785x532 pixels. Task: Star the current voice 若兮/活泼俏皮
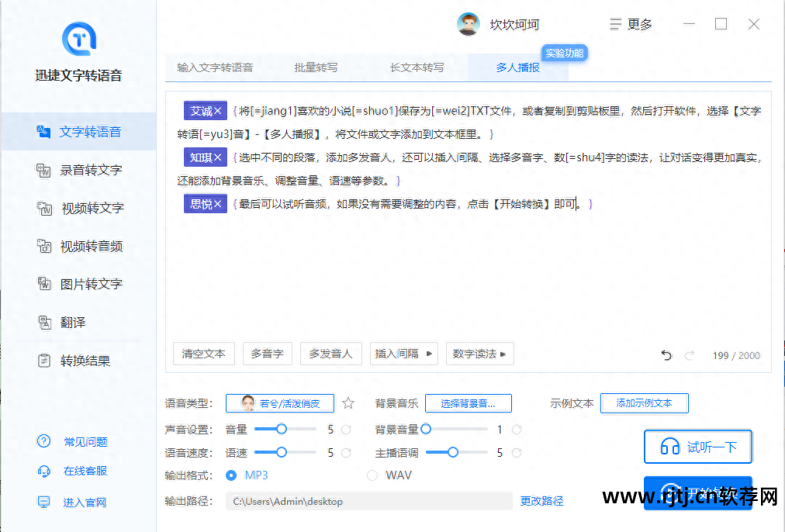(x=348, y=402)
